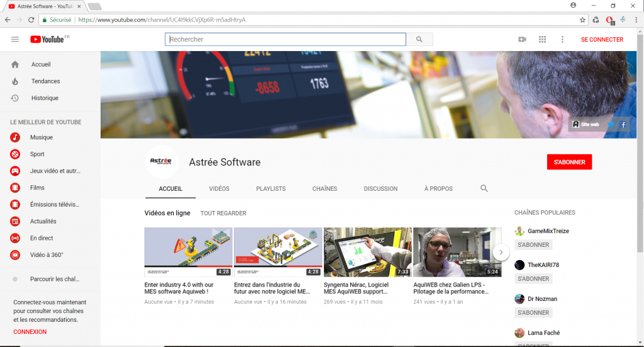Open the channel's Facebook link icon
Viewport: 644px width, 347px height.
[x=623, y=125]
